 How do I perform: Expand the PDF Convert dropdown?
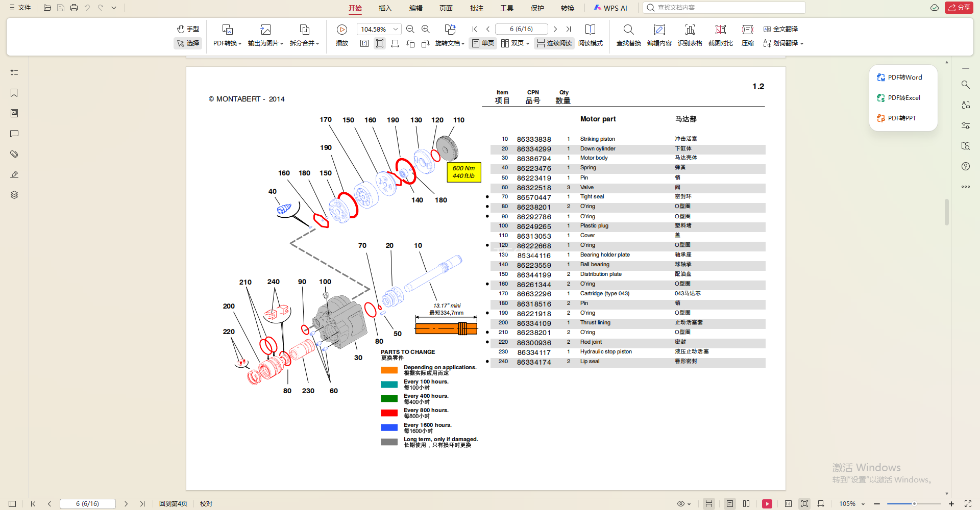click(x=227, y=43)
